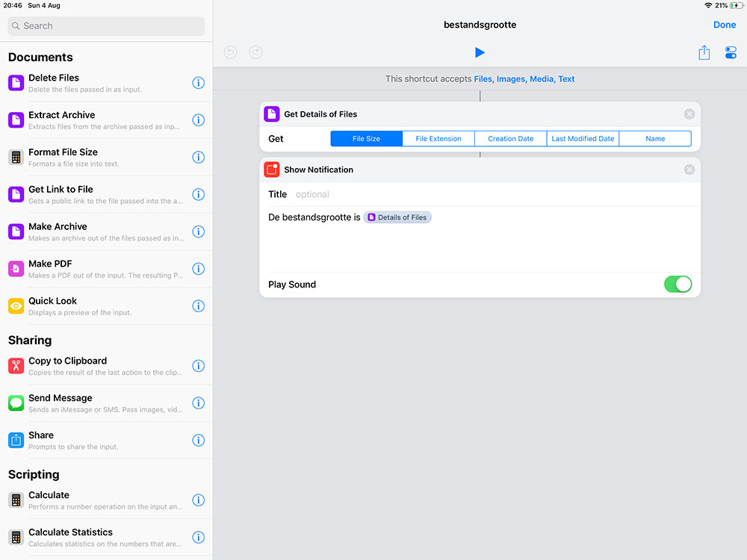Tap the actions Search field
Viewport: 747px width, 560px height.
106,26
